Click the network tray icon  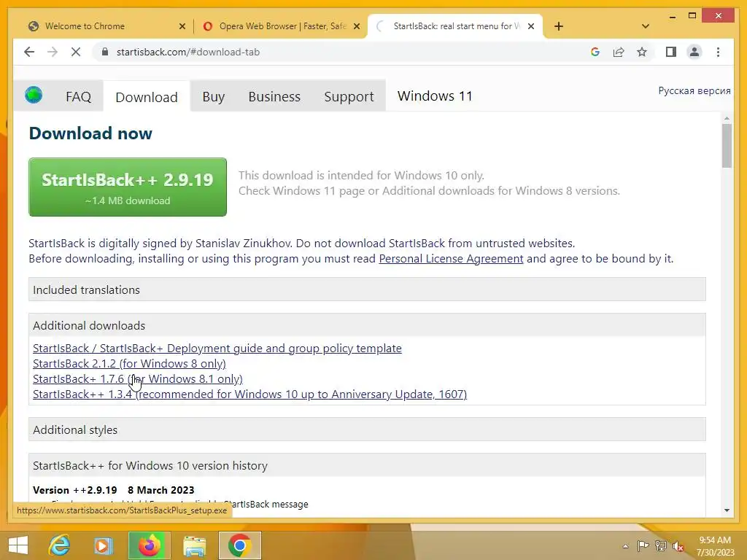(x=660, y=546)
